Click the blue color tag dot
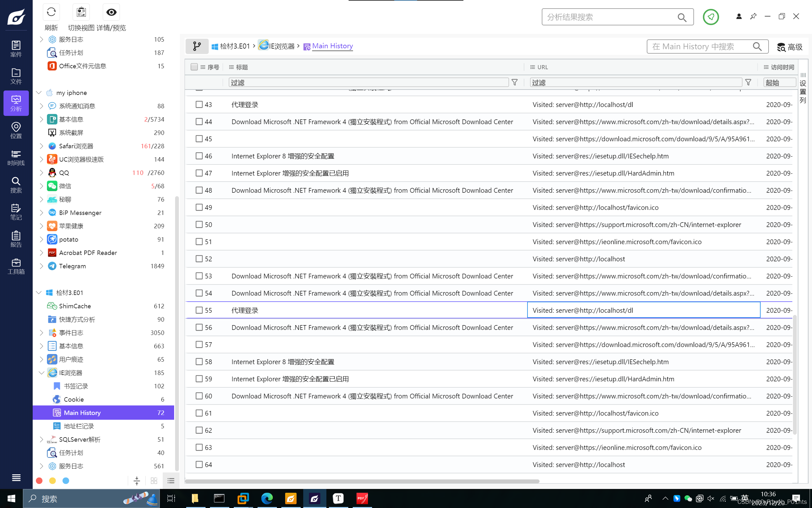The width and height of the screenshot is (812, 508). point(66,481)
